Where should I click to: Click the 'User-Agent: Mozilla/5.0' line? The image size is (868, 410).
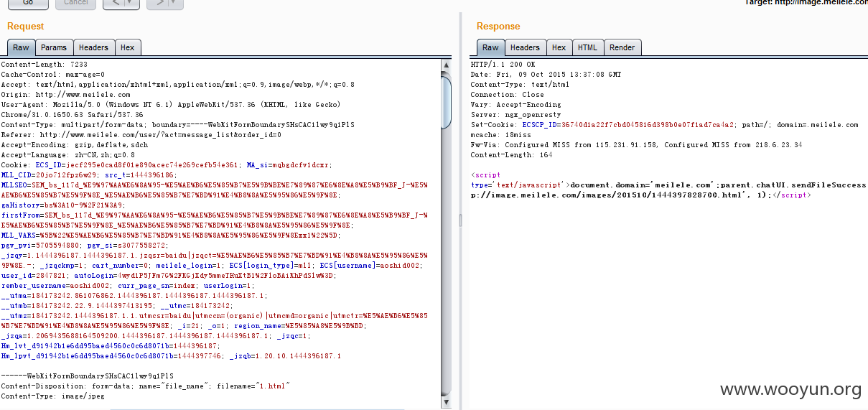[x=171, y=105]
